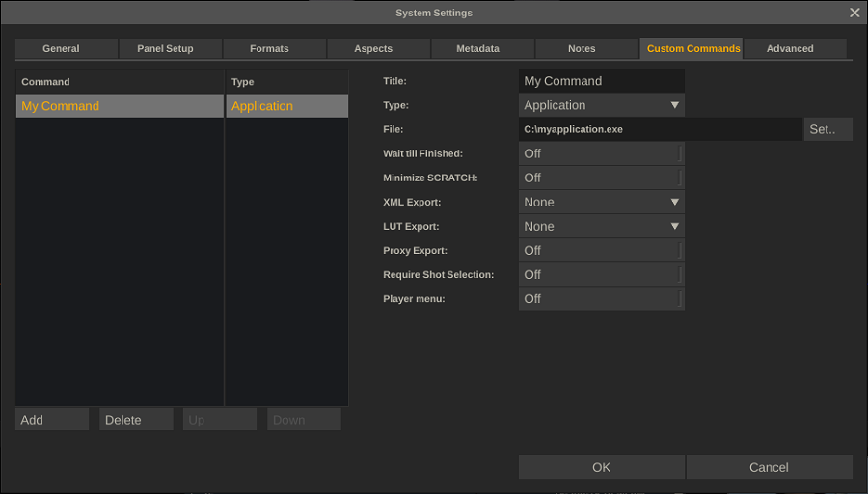Go to the Formats tab
This screenshot has height=494, width=868.
click(x=269, y=48)
